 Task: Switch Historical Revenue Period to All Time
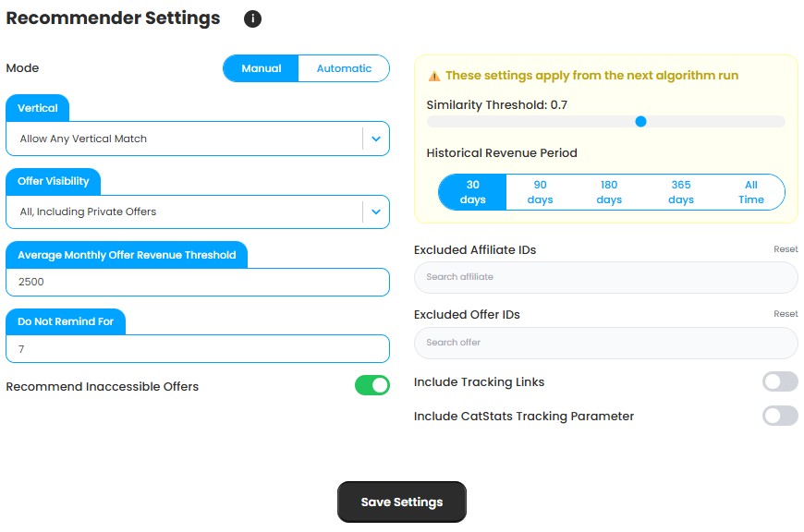tap(751, 191)
